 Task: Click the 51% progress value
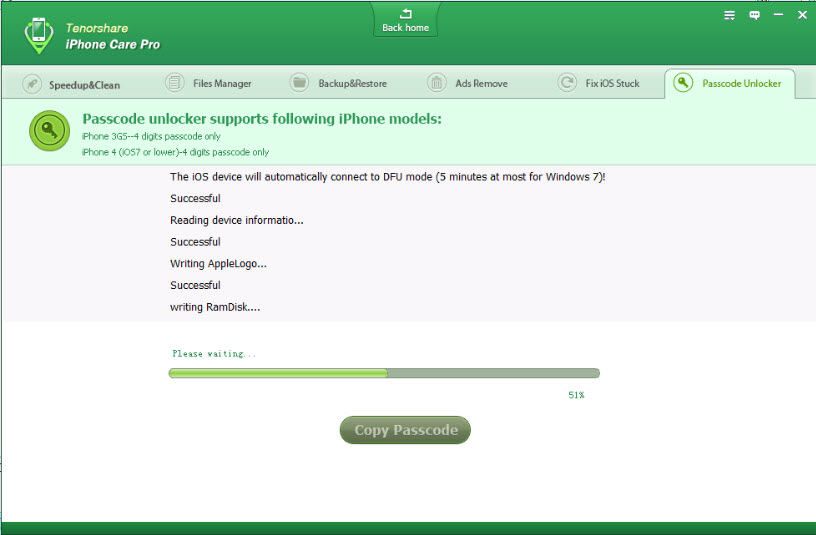tap(576, 395)
